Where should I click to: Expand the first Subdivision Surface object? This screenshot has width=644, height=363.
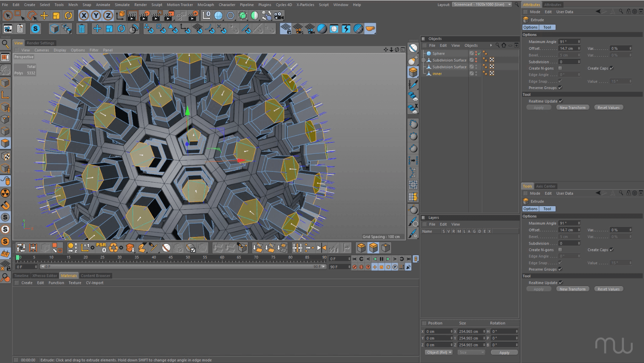tap(424, 60)
